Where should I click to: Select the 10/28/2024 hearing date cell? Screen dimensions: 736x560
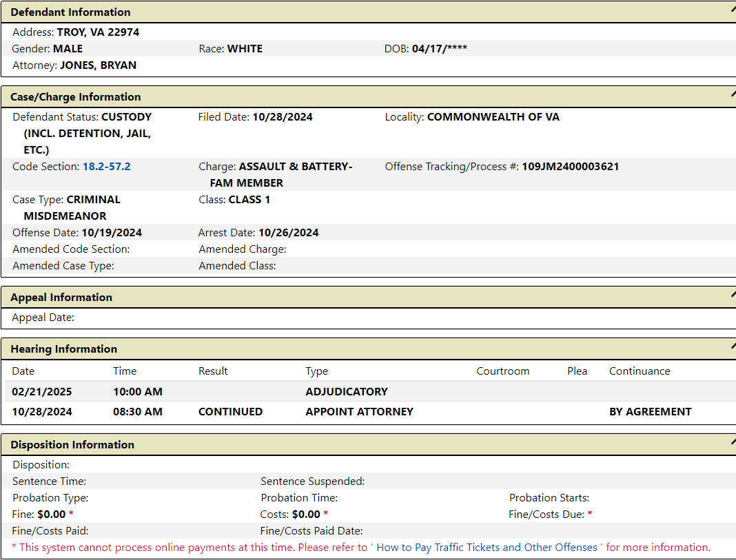click(x=42, y=412)
